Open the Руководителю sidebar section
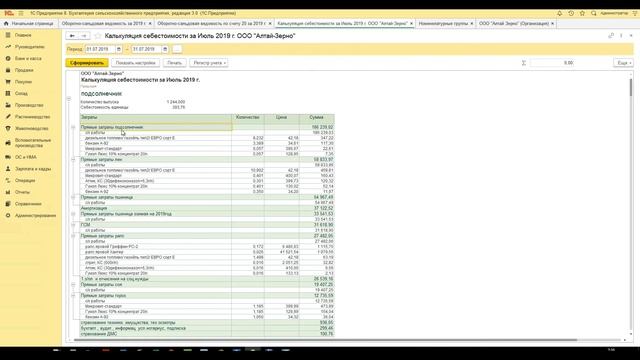Screen dimensions: 640x360 click(x=29, y=47)
